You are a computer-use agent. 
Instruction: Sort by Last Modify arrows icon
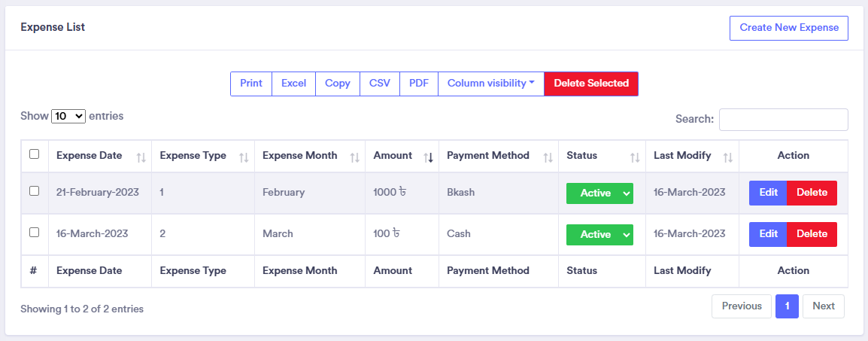(x=728, y=157)
